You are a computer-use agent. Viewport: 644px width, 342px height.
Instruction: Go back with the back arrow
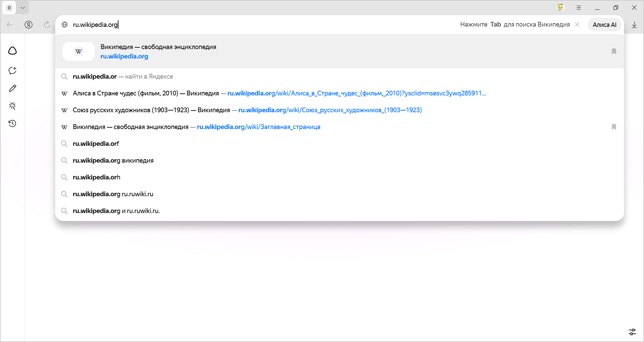pyautogui.click(x=10, y=24)
